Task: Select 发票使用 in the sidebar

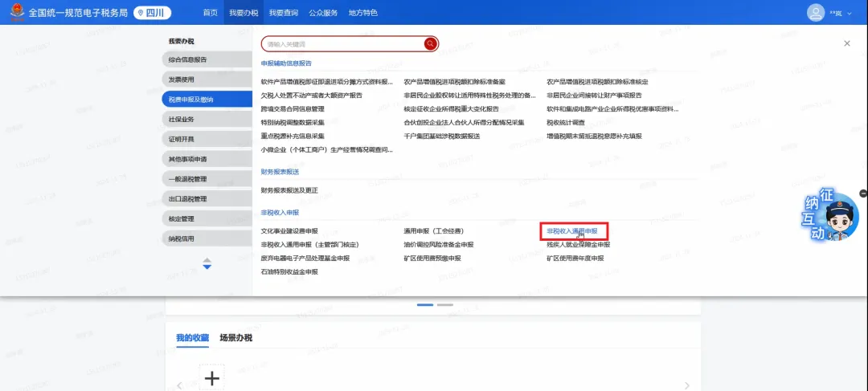Action: (182, 79)
